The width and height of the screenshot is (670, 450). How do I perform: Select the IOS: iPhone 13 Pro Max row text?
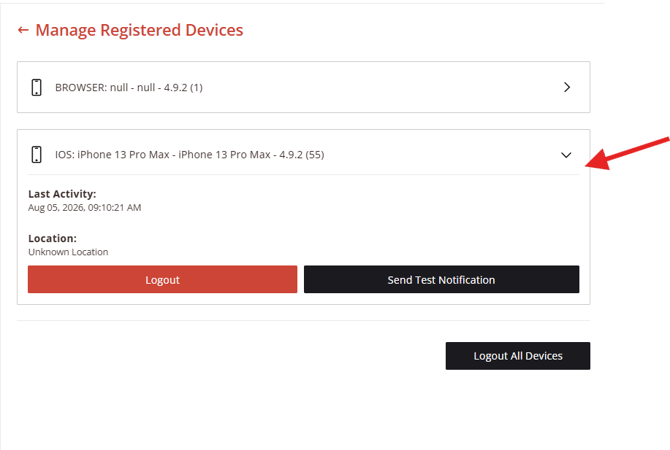pyautogui.click(x=189, y=154)
